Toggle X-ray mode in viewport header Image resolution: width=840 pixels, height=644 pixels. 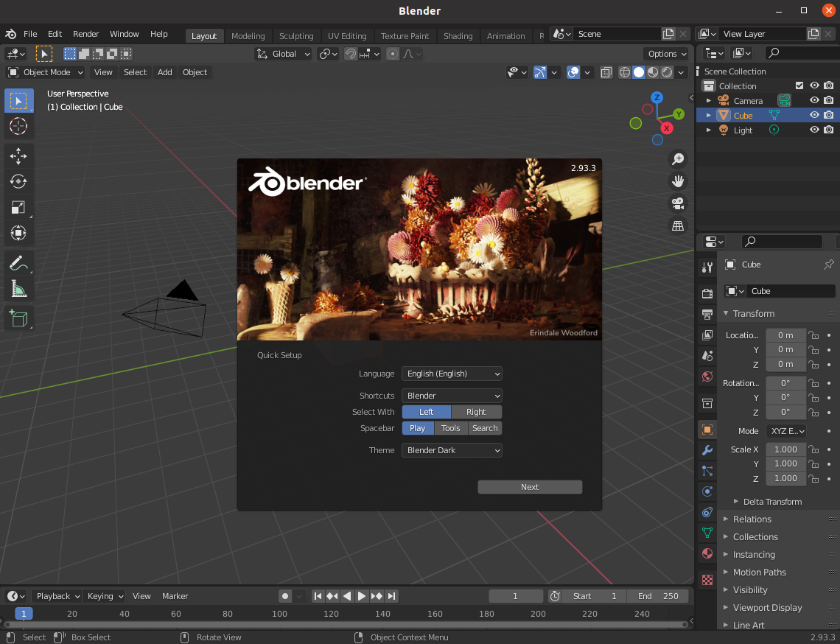[x=606, y=72]
